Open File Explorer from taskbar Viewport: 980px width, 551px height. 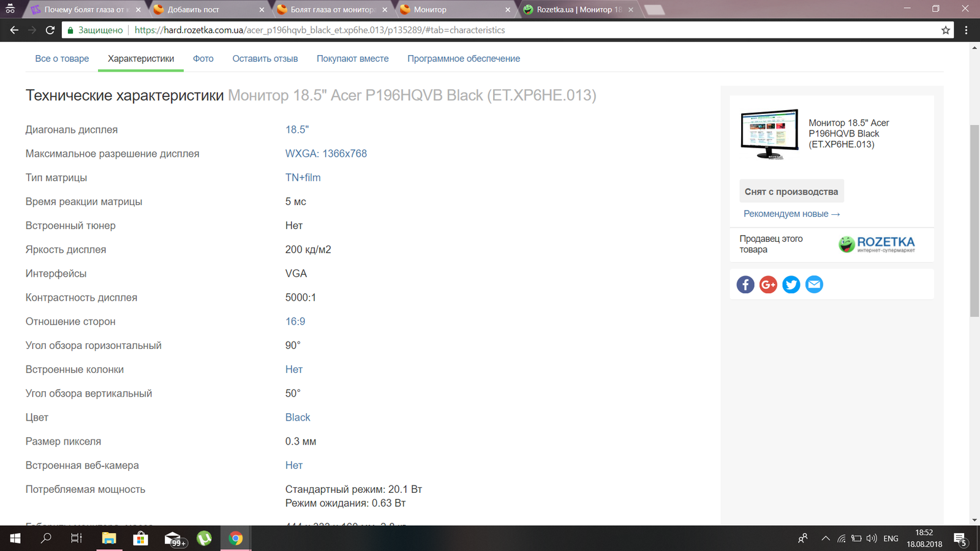[109, 538]
